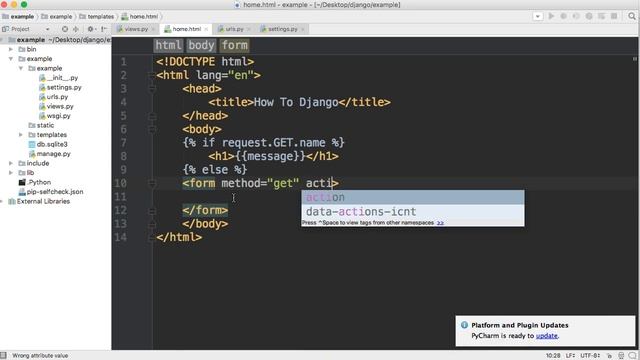Screen dimensions: 640x360
Task: Click the Debug icon next to Run
Action: point(564,16)
